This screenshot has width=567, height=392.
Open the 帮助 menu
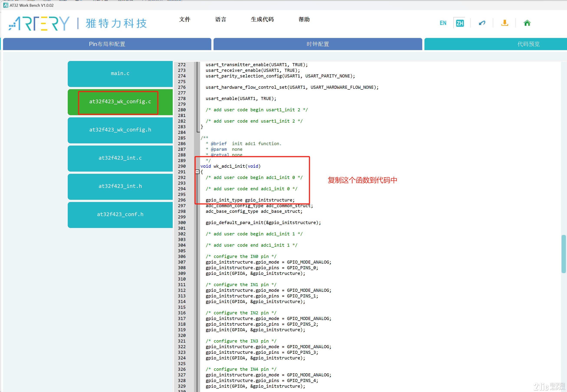[304, 19]
